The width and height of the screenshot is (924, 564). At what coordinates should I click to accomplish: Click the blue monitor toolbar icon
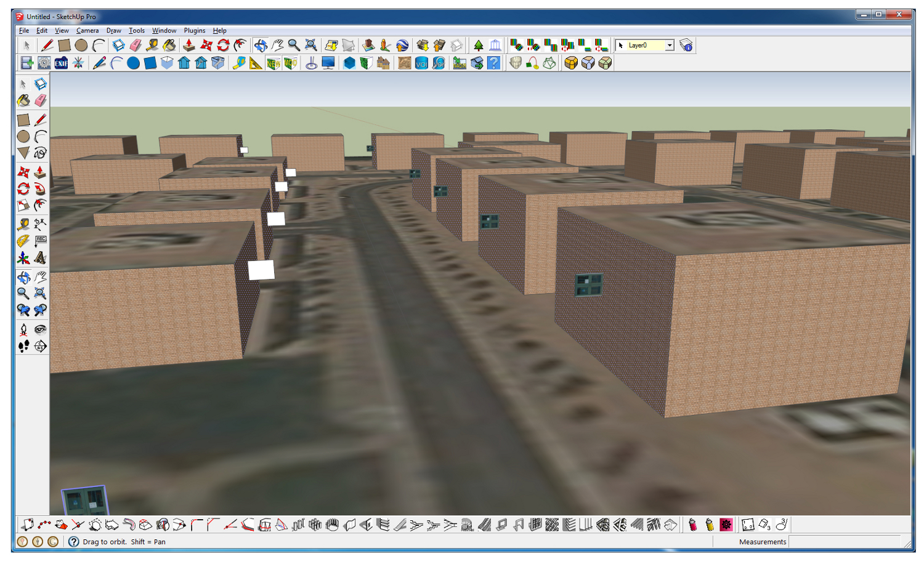tap(328, 63)
